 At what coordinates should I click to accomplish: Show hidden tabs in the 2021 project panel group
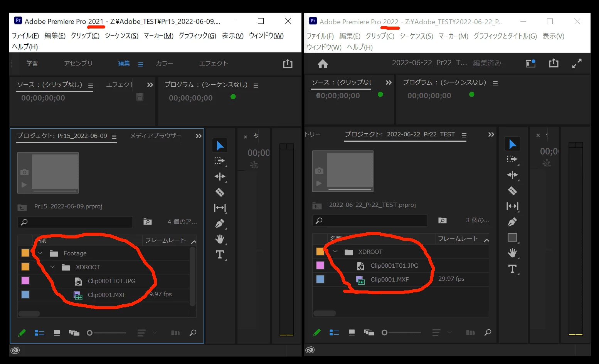199,136
